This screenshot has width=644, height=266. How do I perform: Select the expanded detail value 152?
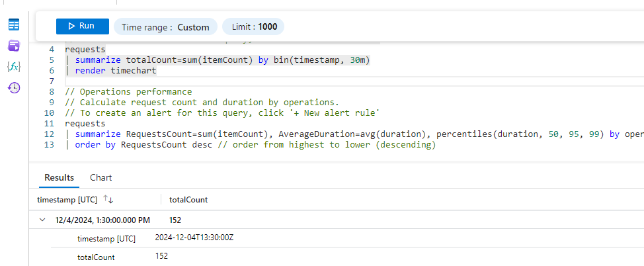tap(161, 256)
